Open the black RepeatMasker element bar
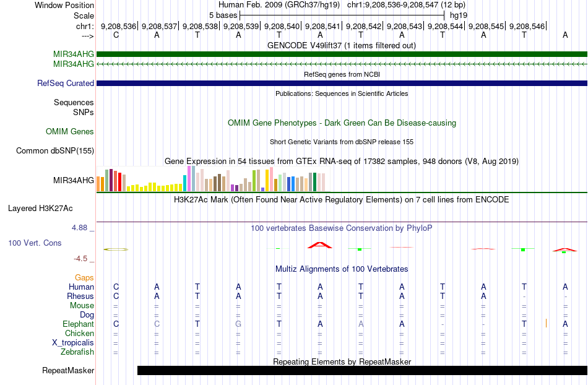The height and width of the screenshot is (385, 588). pyautogui.click(x=362, y=370)
